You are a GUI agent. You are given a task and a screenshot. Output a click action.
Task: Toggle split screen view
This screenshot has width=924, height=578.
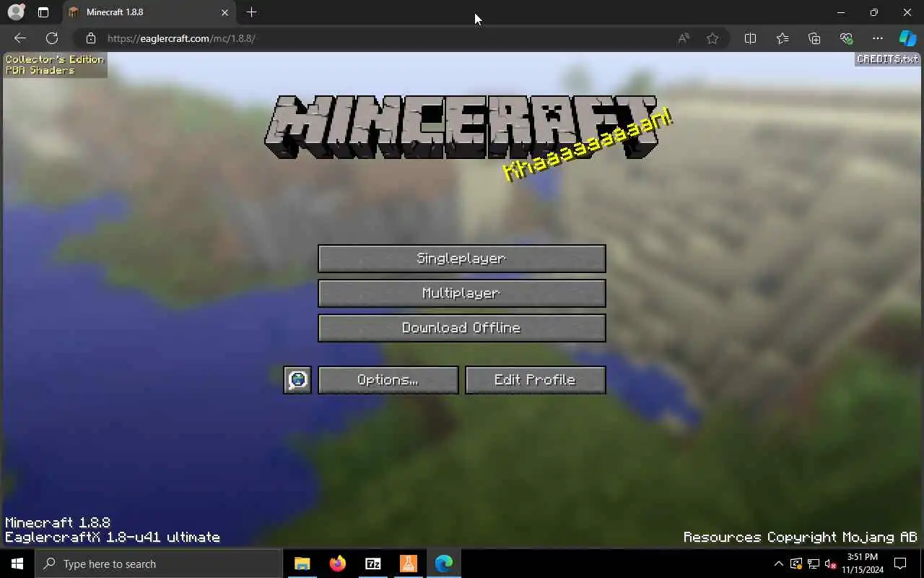[750, 38]
